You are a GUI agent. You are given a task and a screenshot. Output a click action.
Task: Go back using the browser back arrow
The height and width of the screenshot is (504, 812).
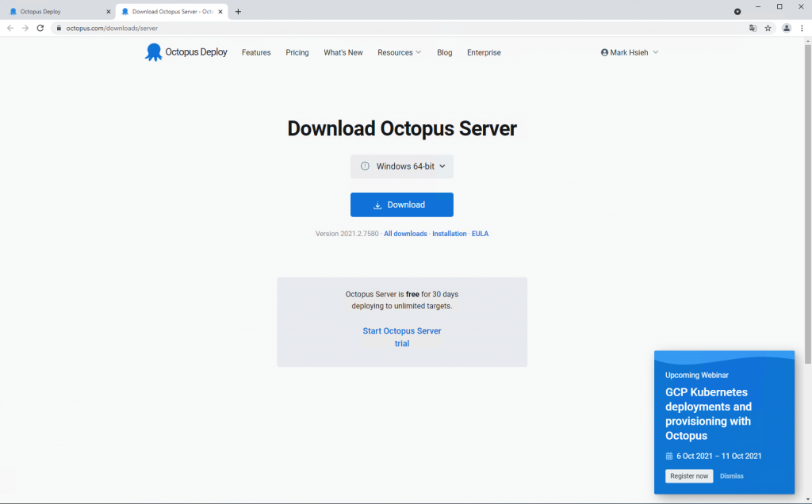click(10, 28)
